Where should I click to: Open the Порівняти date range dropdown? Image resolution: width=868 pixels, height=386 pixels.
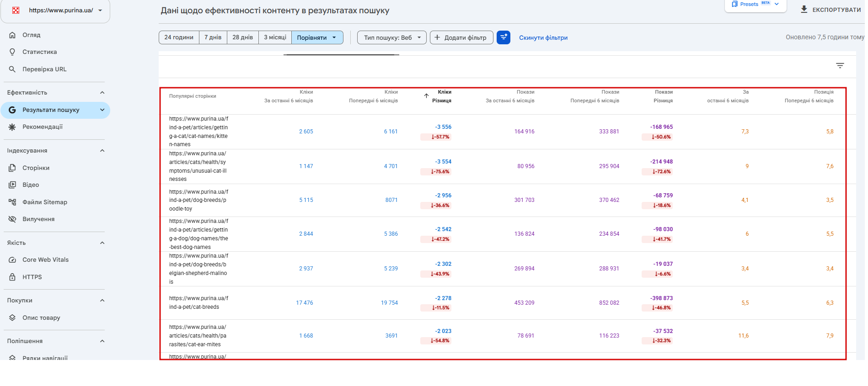pos(317,37)
